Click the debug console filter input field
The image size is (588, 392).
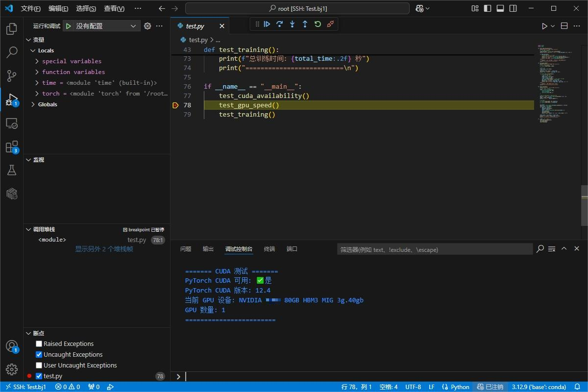[x=434, y=249]
